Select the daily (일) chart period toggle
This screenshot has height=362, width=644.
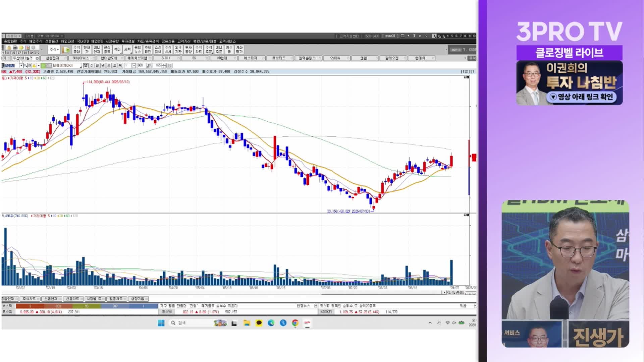[86, 66]
